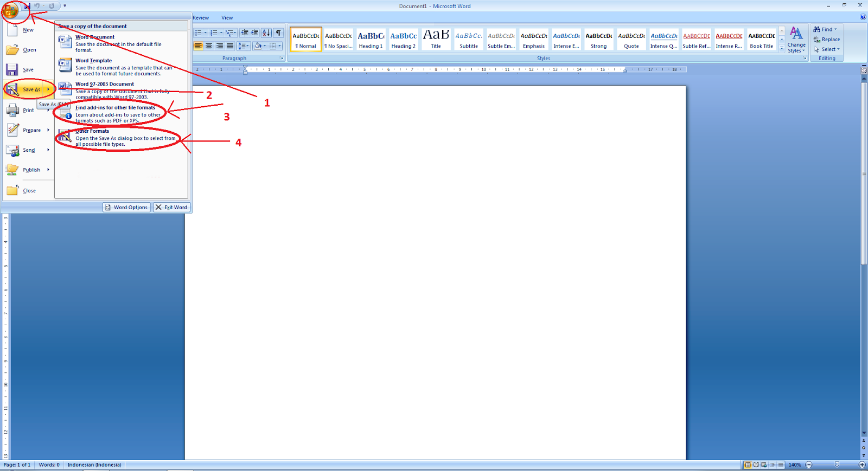Open the Customize Quick Access Toolbar arrow
The height and width of the screenshot is (471, 868).
point(65,6)
